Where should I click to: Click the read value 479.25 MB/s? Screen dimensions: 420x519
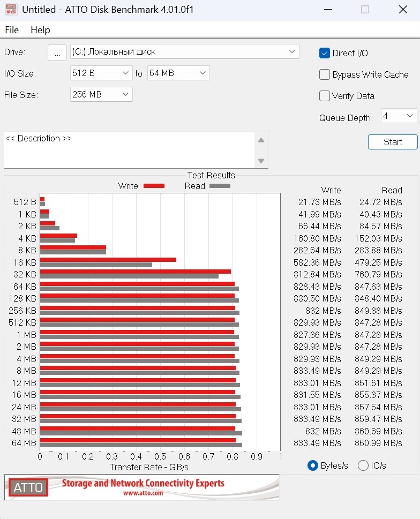379,262
